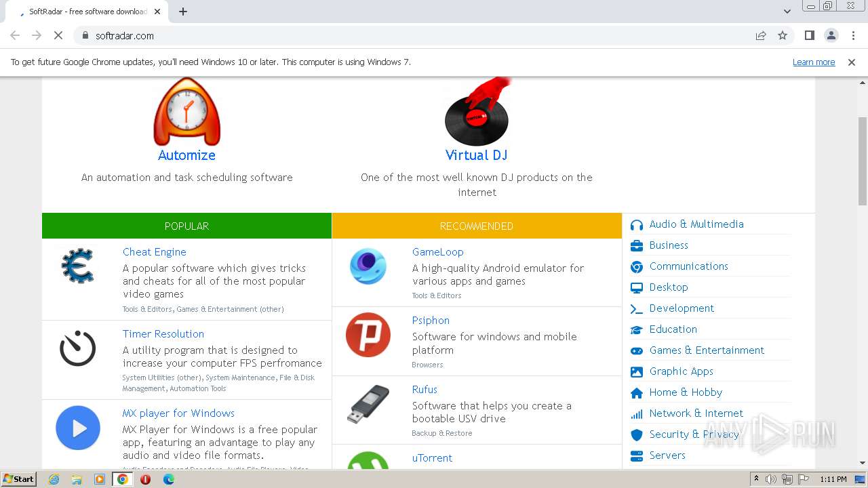Select the POPULAR section header
The height and width of the screenshot is (488, 868).
pyautogui.click(x=186, y=226)
